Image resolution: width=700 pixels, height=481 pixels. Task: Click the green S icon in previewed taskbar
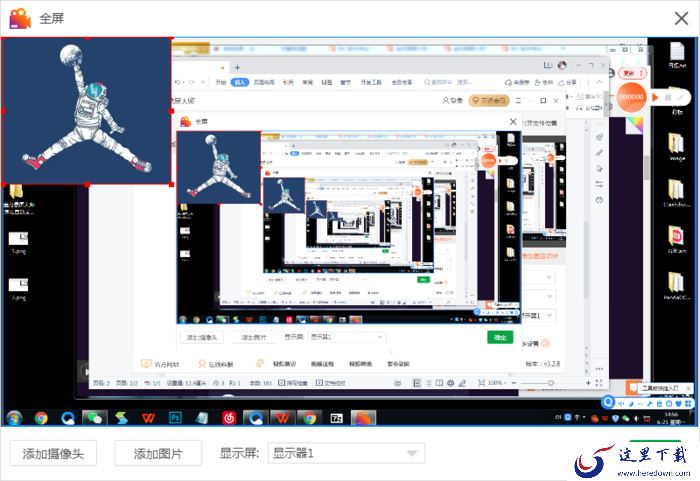[x=121, y=418]
